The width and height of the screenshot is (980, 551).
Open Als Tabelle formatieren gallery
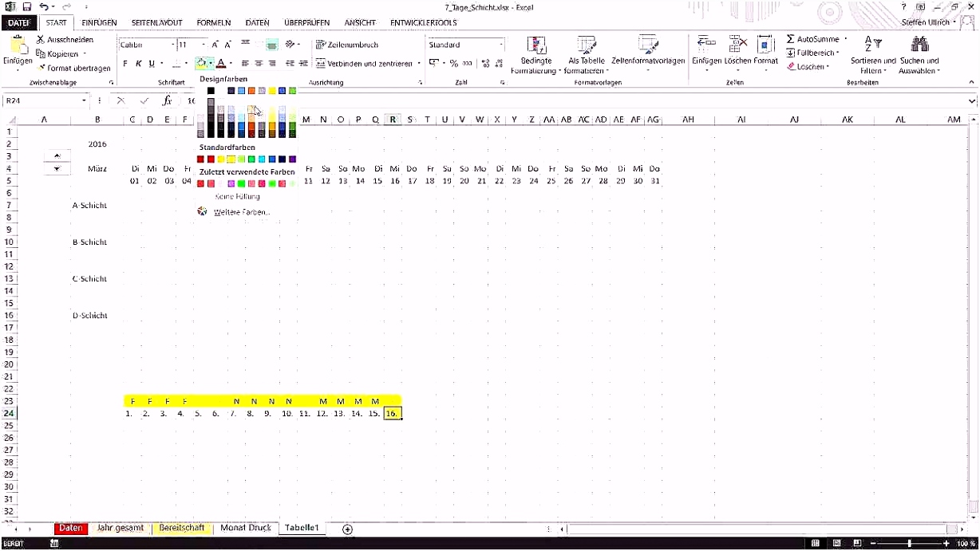click(x=587, y=55)
